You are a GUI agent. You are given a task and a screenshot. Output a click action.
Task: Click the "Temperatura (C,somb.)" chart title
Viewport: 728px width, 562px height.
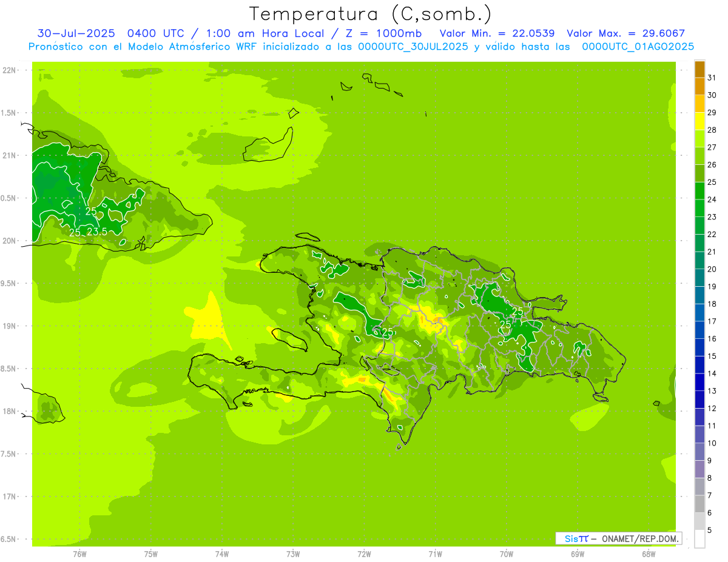(371, 13)
